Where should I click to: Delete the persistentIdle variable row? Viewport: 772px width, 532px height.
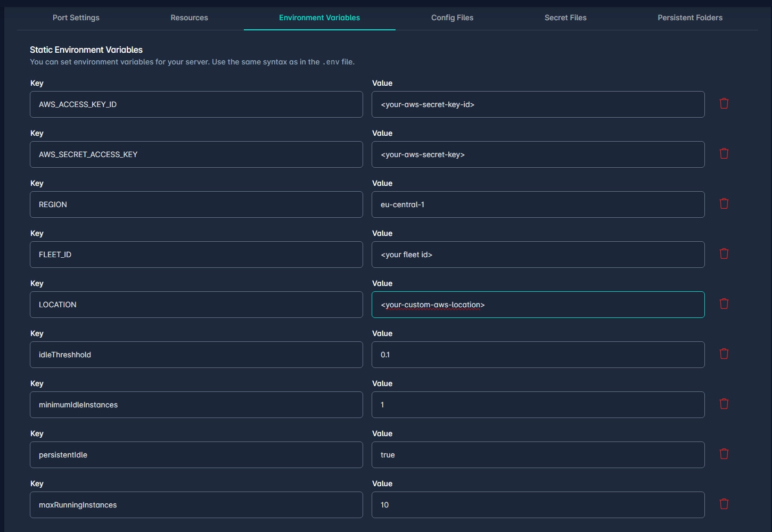pyautogui.click(x=724, y=454)
